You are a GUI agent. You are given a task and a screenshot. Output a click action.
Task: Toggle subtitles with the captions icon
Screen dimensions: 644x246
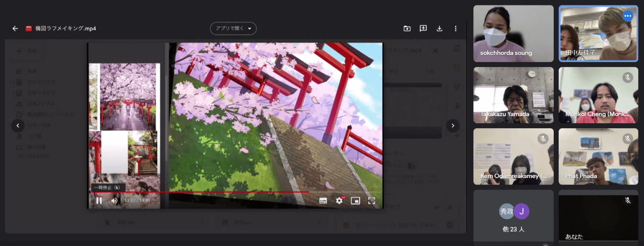click(323, 200)
